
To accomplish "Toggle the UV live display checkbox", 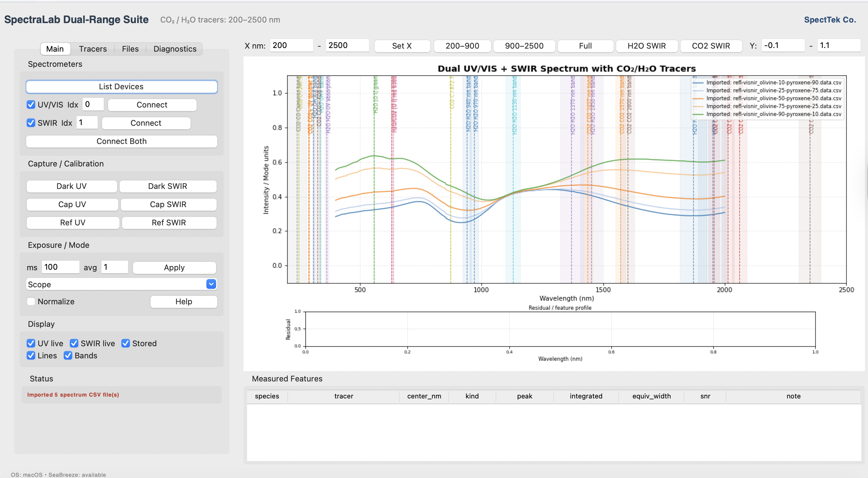I will tap(31, 343).
